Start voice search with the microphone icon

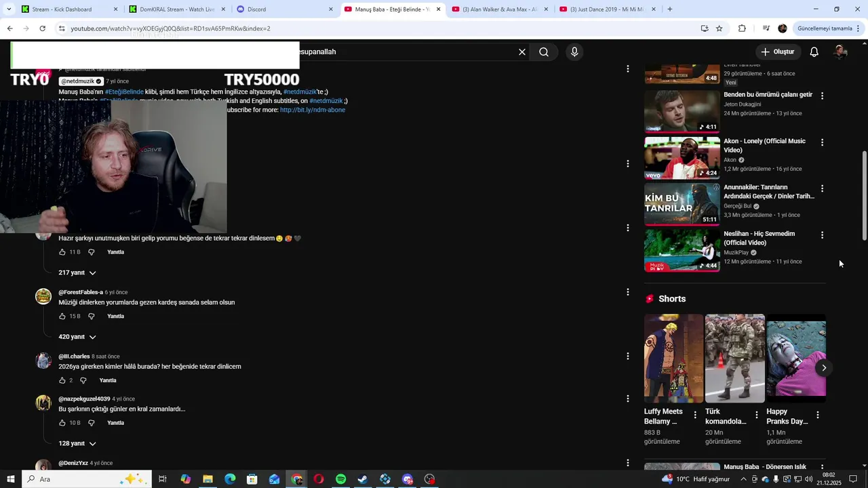pyautogui.click(x=574, y=52)
